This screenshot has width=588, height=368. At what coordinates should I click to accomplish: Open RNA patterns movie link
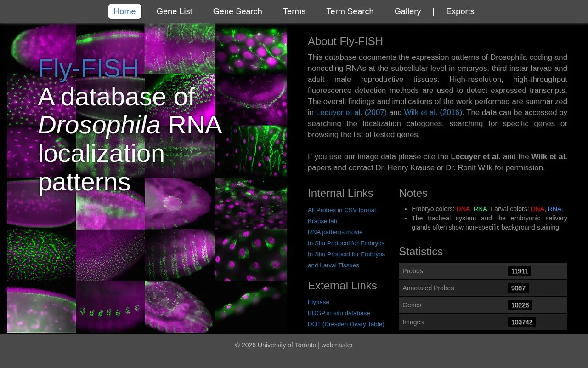[335, 232]
